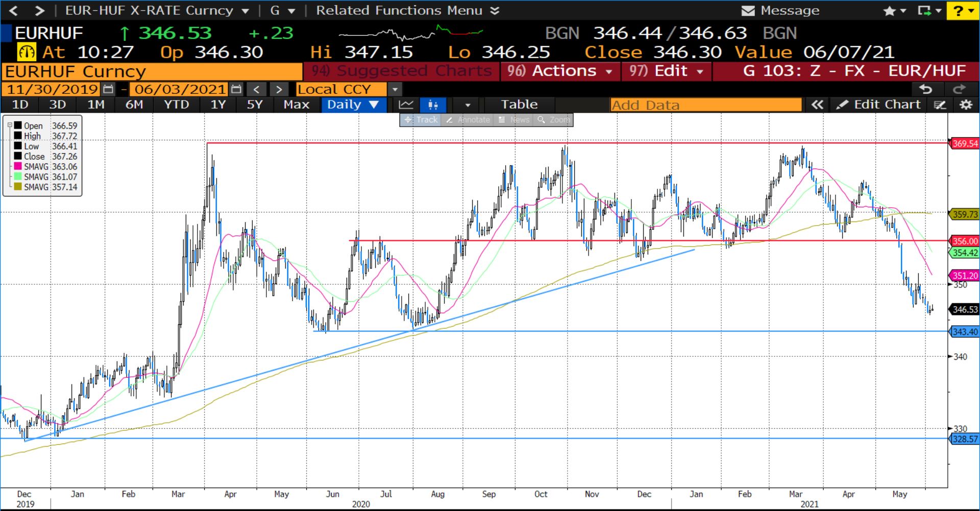The height and width of the screenshot is (511, 980).
Task: Collapse the legend tree toggle
Action: click(x=9, y=125)
